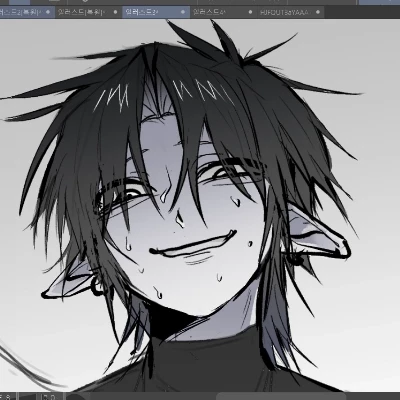Image resolution: width=400 pixels, height=400 pixels.
Task: Click the zoom percentage field at bottom left
Action: (x=7, y=397)
